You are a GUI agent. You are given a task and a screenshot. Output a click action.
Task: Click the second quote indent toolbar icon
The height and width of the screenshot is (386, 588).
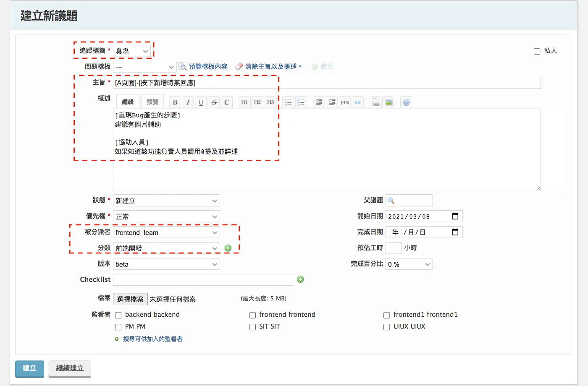332,102
